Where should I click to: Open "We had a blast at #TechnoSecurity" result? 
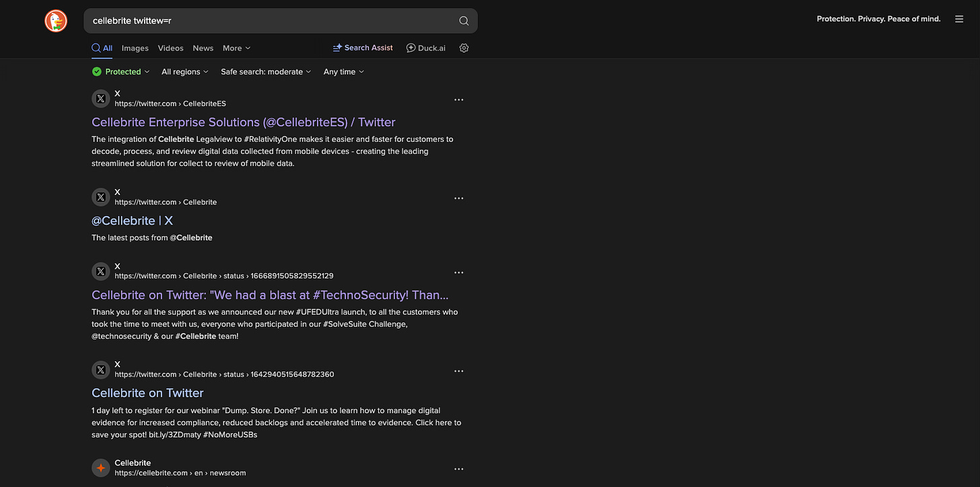click(x=270, y=295)
